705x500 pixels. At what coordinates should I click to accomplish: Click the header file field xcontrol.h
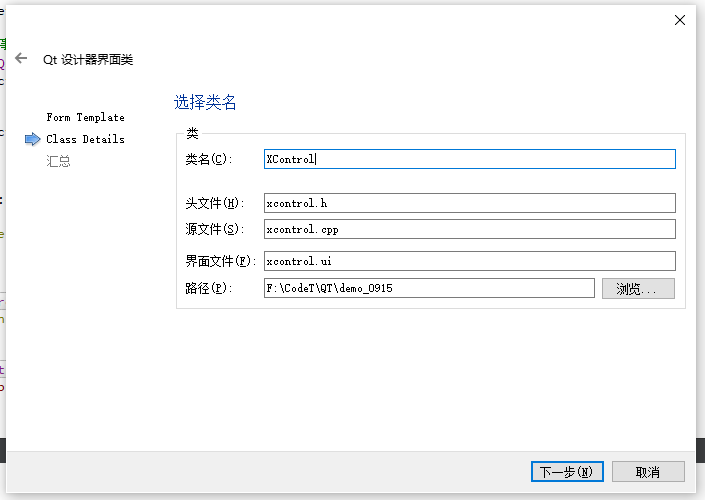click(469, 203)
